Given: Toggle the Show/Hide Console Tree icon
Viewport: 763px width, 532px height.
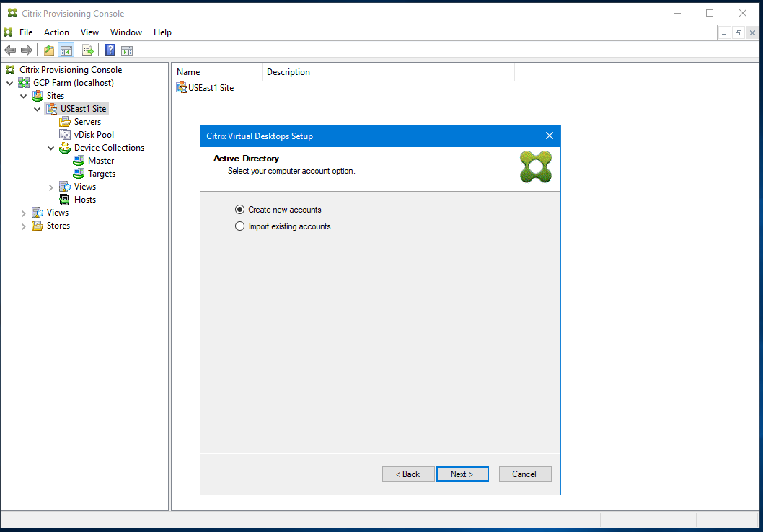Looking at the screenshot, I should tap(66, 50).
